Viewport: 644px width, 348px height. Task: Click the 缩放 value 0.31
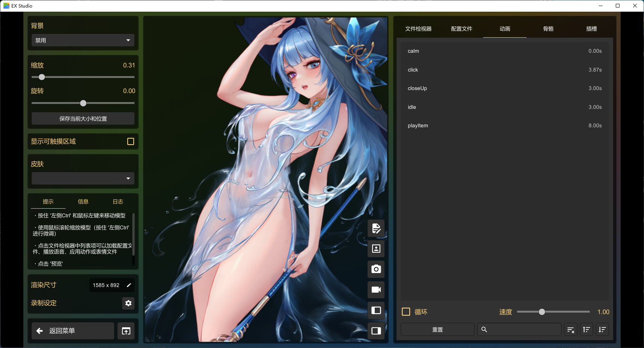(x=129, y=66)
